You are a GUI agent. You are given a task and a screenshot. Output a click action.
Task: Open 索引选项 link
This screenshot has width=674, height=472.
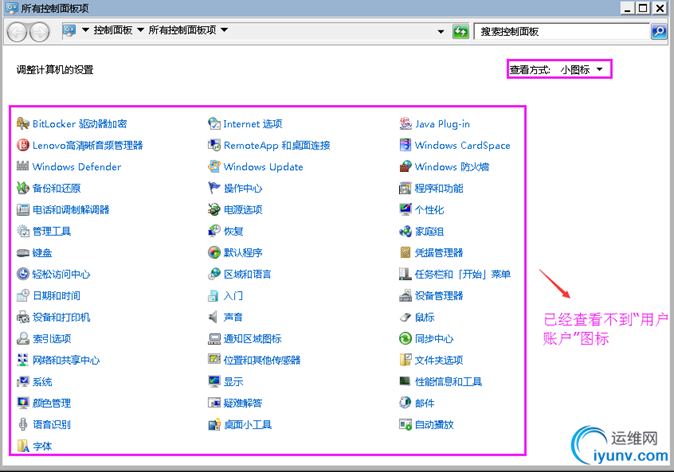52,339
